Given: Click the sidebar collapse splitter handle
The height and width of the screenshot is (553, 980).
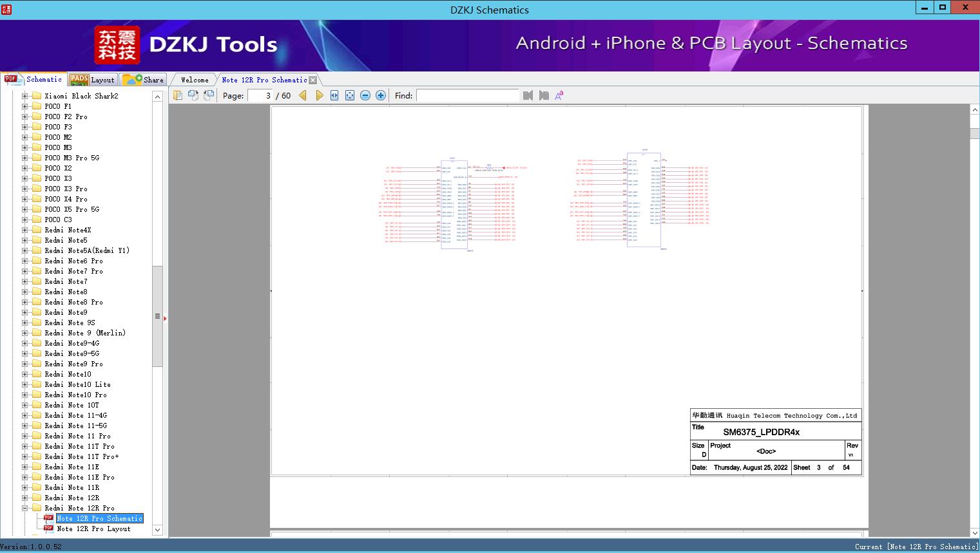Looking at the screenshot, I should pyautogui.click(x=165, y=318).
